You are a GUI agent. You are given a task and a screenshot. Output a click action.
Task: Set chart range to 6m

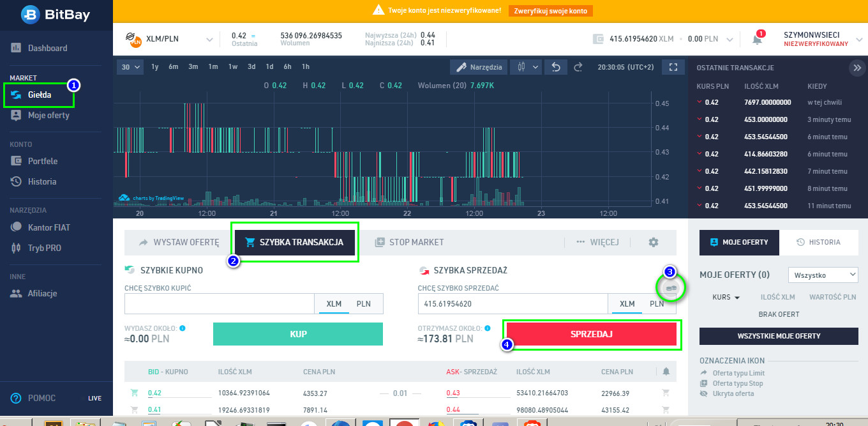click(x=174, y=66)
